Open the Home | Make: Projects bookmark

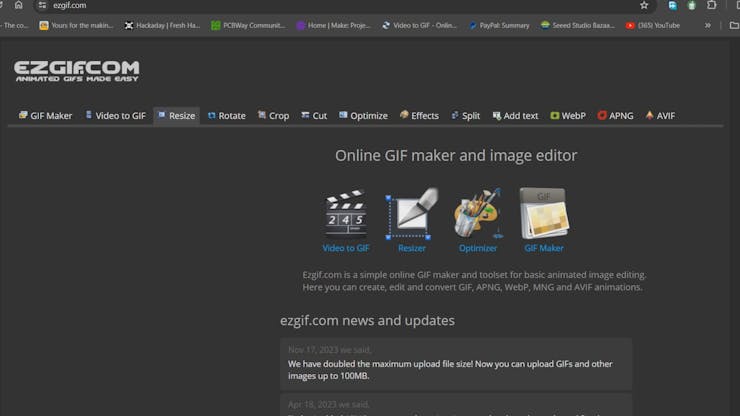[334, 25]
